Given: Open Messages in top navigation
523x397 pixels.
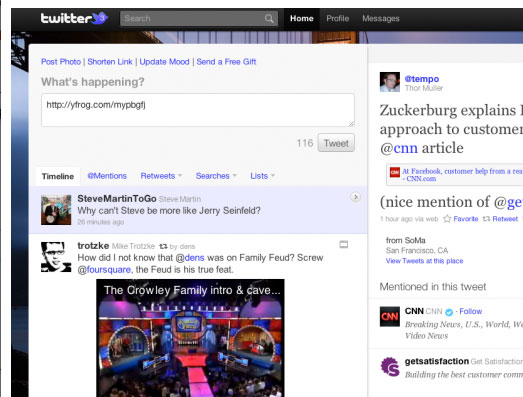Looking at the screenshot, I should (x=381, y=18).
